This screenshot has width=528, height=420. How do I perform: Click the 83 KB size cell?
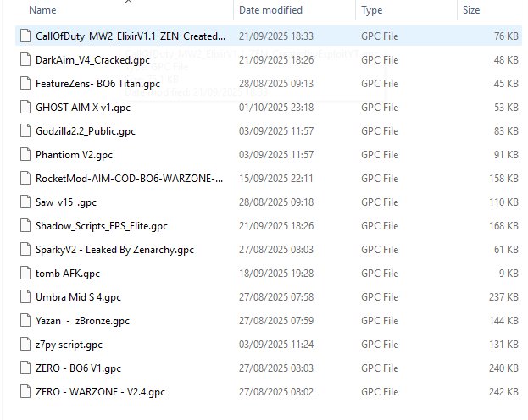tap(506, 131)
